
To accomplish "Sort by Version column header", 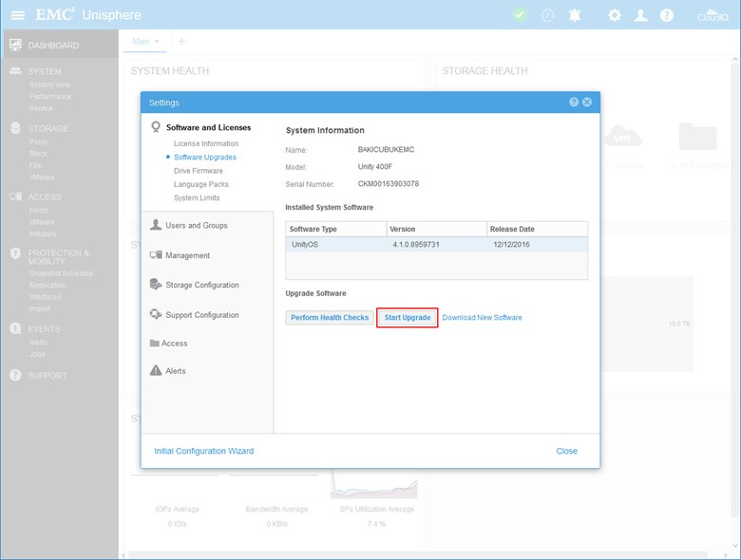I will [437, 229].
